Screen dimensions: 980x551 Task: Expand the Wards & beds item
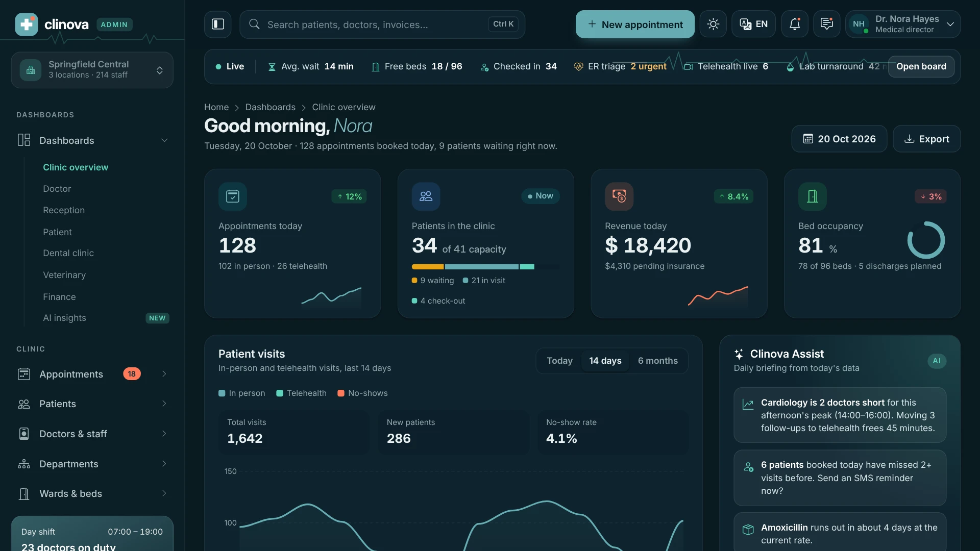92,493
